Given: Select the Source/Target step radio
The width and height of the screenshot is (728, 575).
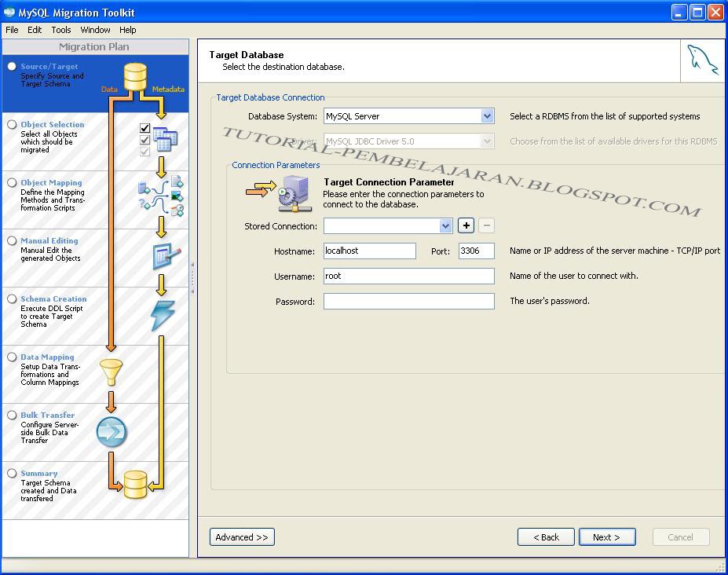Looking at the screenshot, I should 12,67.
